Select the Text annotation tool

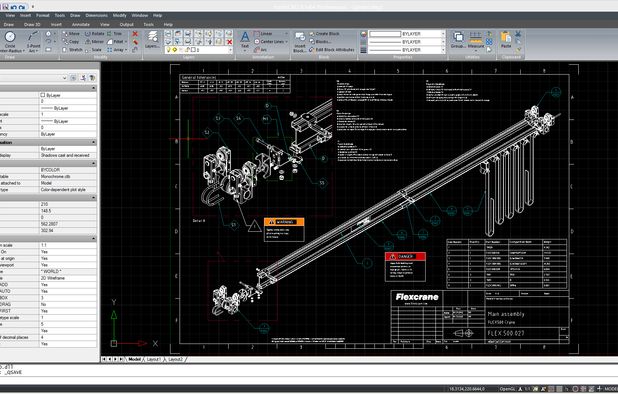(x=245, y=41)
